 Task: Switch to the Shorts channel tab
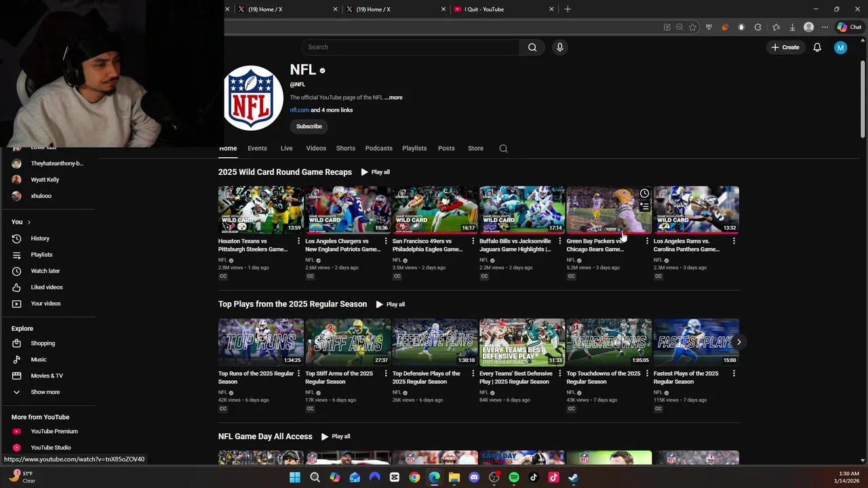(346, 148)
